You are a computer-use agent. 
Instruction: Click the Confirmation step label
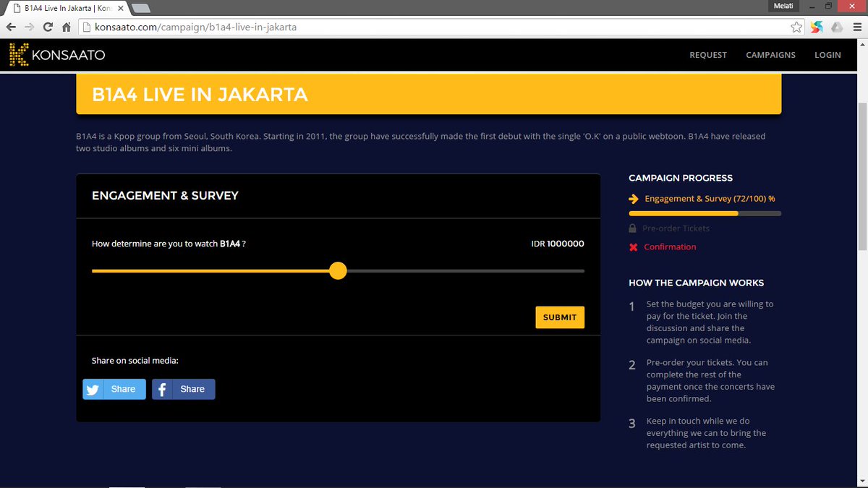(x=670, y=247)
